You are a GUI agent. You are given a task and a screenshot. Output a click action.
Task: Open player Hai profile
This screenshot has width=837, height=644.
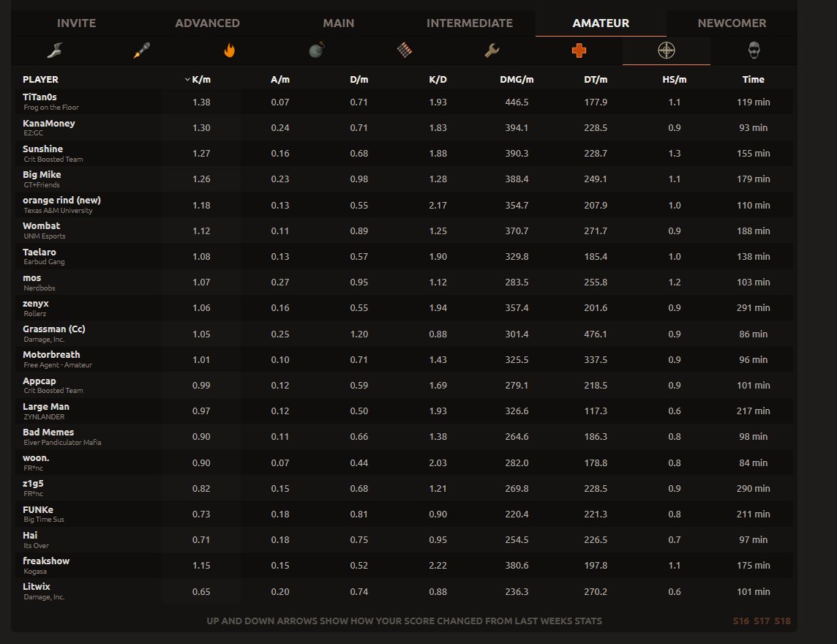[x=30, y=535]
